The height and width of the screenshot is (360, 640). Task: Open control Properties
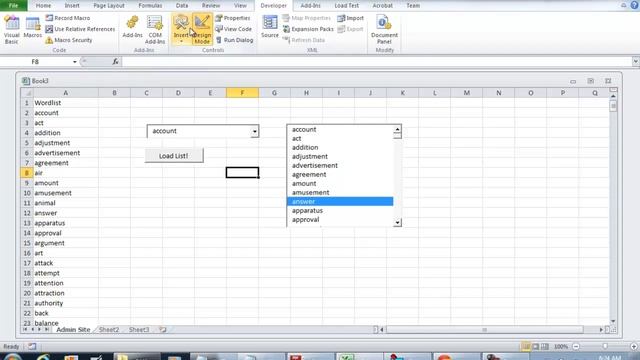coord(233,18)
